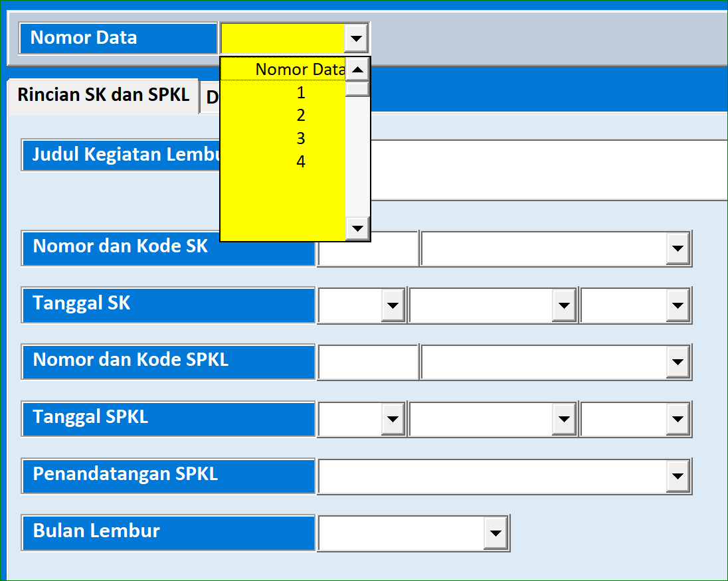Open the year dropdown for Tanggal SK
The image size is (728, 581).
click(x=676, y=305)
